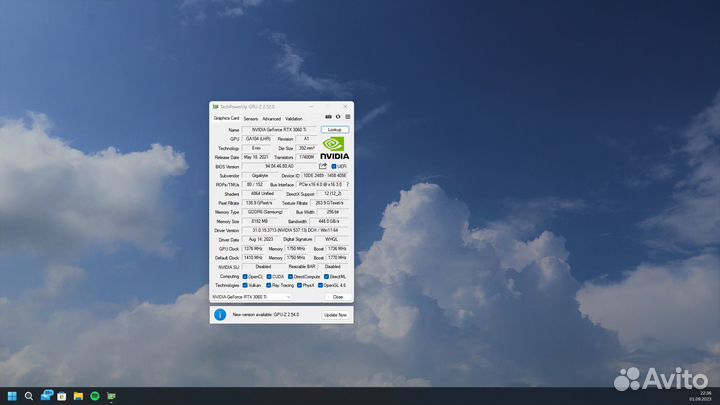Click the Bus Interface question mark
The height and width of the screenshot is (405, 720).
click(348, 185)
